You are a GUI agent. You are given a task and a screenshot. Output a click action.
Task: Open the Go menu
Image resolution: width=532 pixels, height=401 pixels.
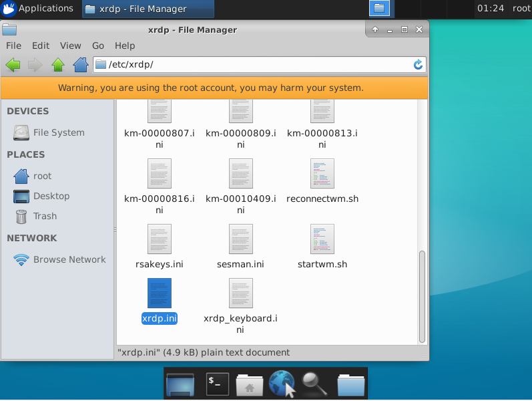[x=98, y=45]
